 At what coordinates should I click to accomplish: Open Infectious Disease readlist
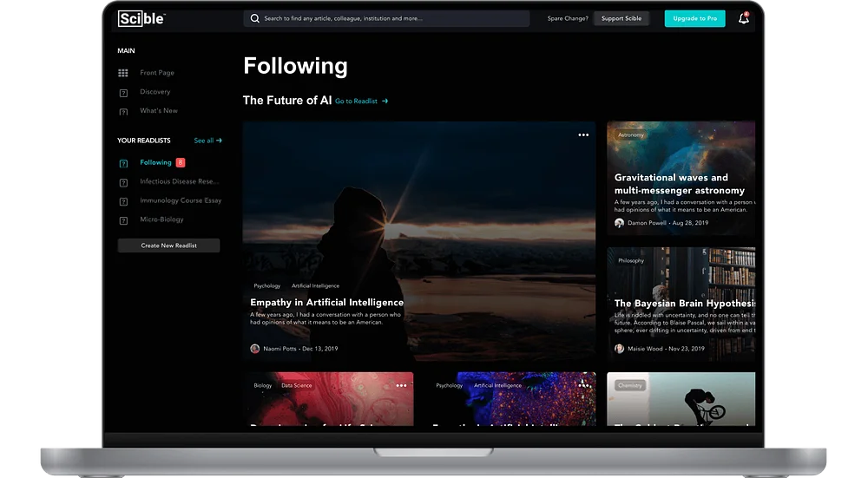click(x=180, y=181)
